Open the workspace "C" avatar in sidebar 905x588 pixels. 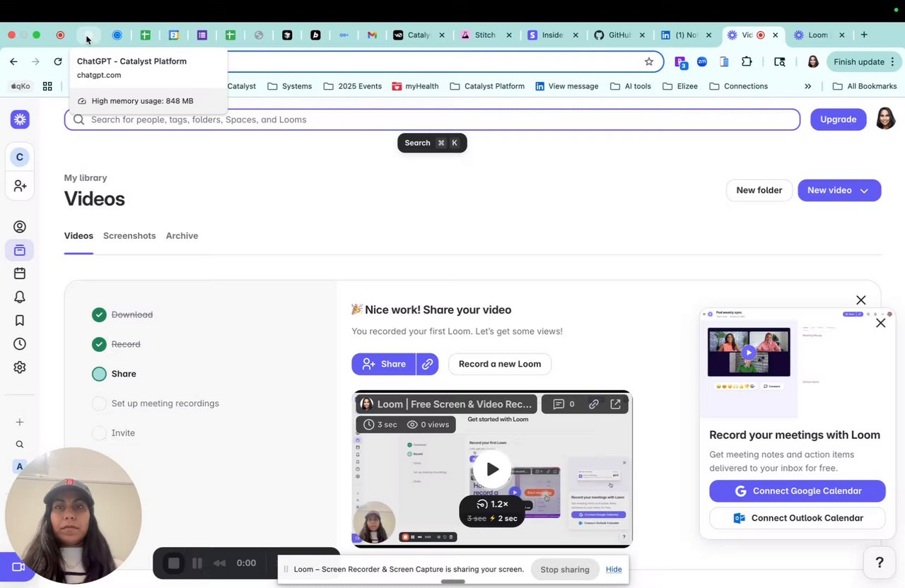pos(20,157)
